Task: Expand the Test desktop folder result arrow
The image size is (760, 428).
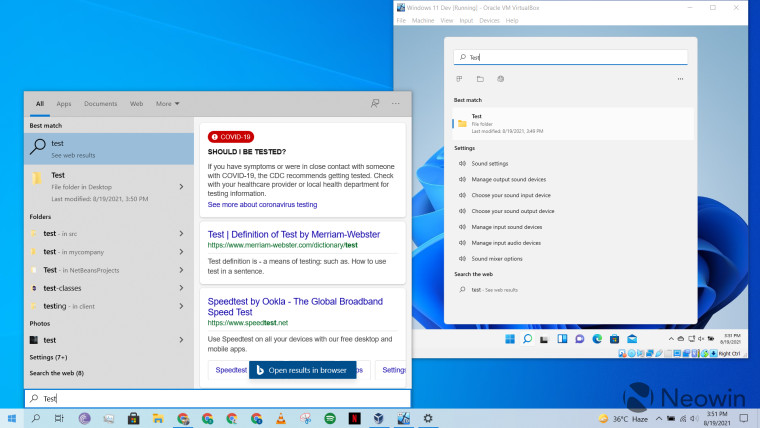Action: [181, 187]
